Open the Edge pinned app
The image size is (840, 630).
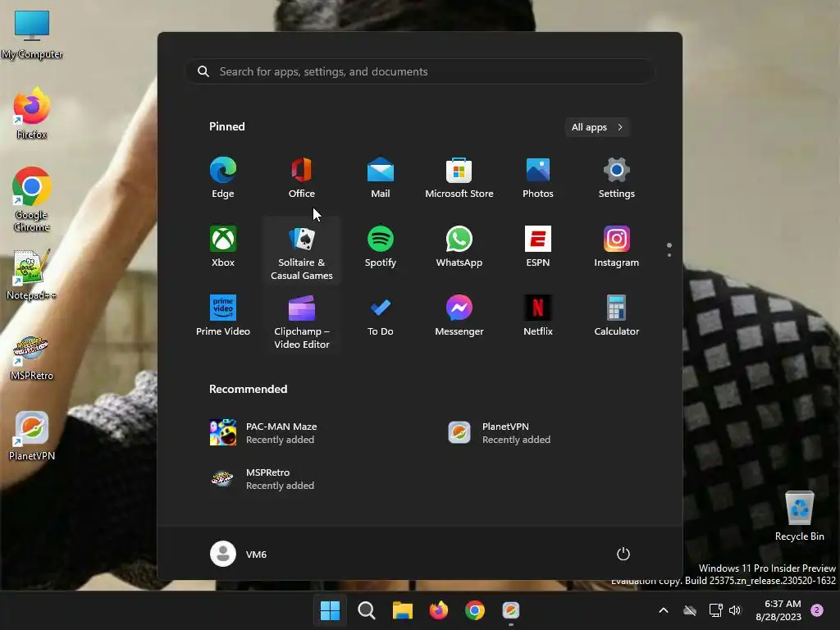[x=223, y=178]
